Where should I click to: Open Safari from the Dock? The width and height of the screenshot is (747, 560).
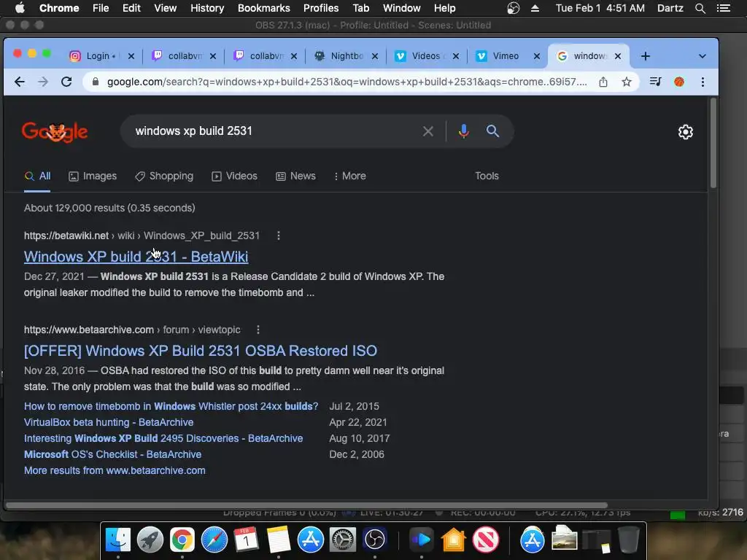(214, 540)
